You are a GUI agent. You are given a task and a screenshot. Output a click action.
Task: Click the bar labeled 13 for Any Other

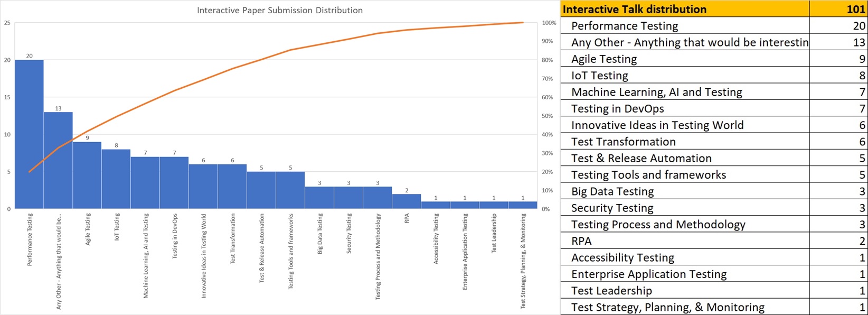click(x=58, y=161)
